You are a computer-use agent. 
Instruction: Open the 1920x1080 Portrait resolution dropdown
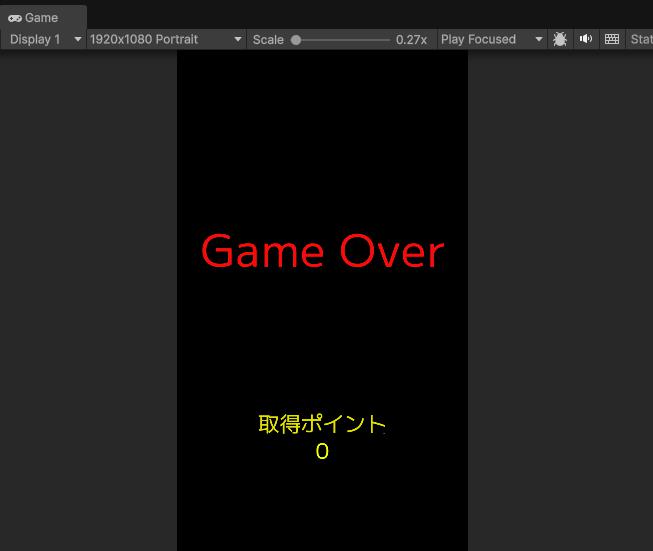click(x=165, y=39)
